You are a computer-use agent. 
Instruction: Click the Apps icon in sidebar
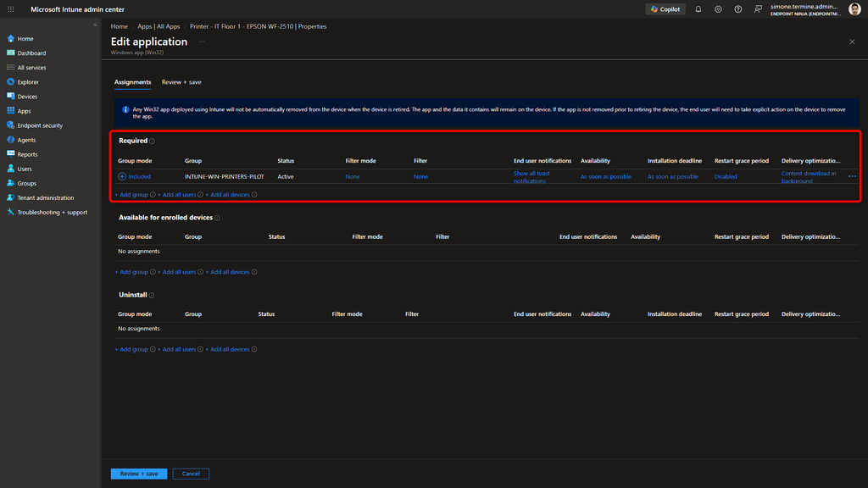pos(10,111)
